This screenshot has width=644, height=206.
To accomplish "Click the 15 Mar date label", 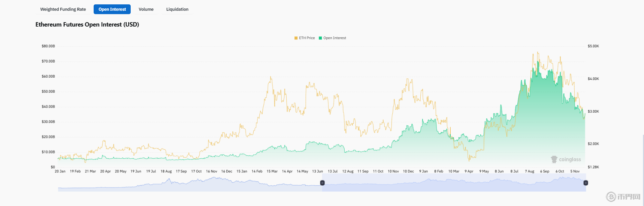I will (x=272, y=171).
